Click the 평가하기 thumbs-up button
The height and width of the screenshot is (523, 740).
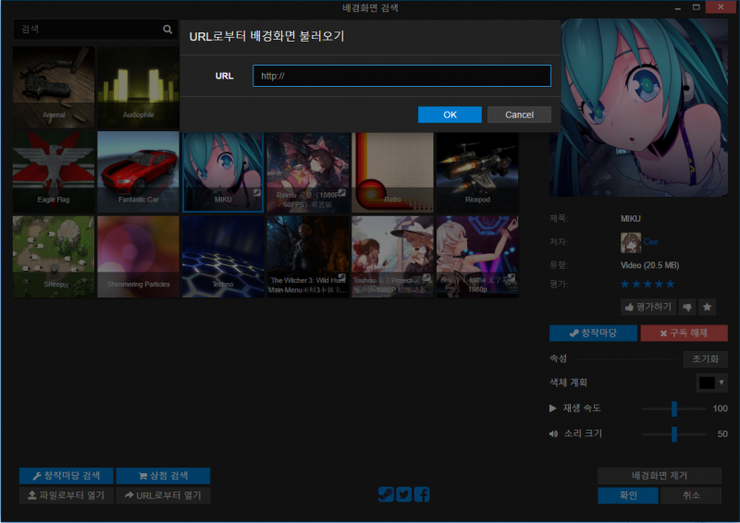click(648, 307)
